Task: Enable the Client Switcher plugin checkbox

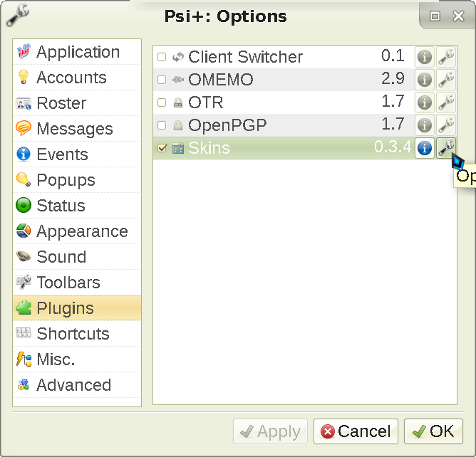Action: (162, 57)
